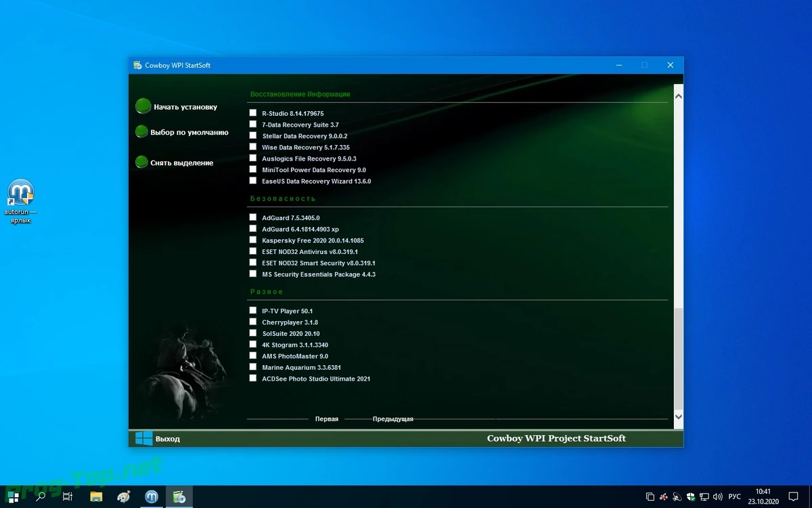Check 7-Data Recovery Suite 3.7 checkbox
This screenshot has height=508, width=812.
click(x=253, y=125)
